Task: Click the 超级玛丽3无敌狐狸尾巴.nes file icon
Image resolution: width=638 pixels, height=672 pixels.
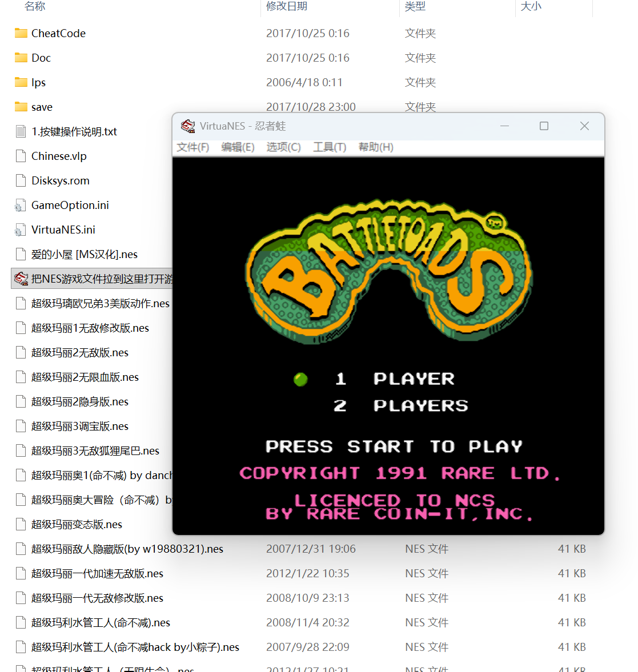Action: [x=21, y=450]
